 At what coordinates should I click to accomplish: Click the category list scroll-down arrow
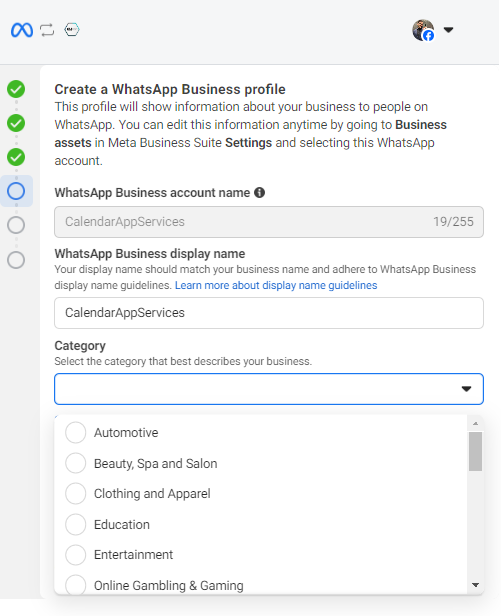[x=475, y=585]
